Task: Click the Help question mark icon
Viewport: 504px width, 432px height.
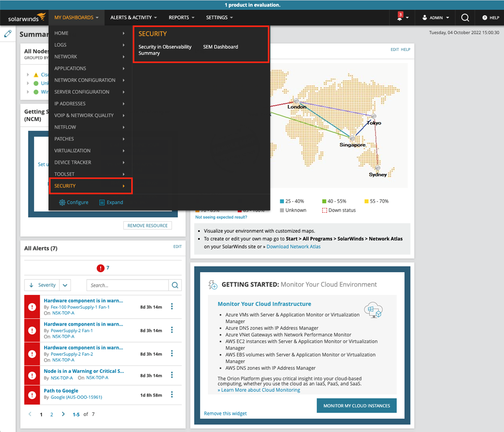Action: (x=484, y=17)
